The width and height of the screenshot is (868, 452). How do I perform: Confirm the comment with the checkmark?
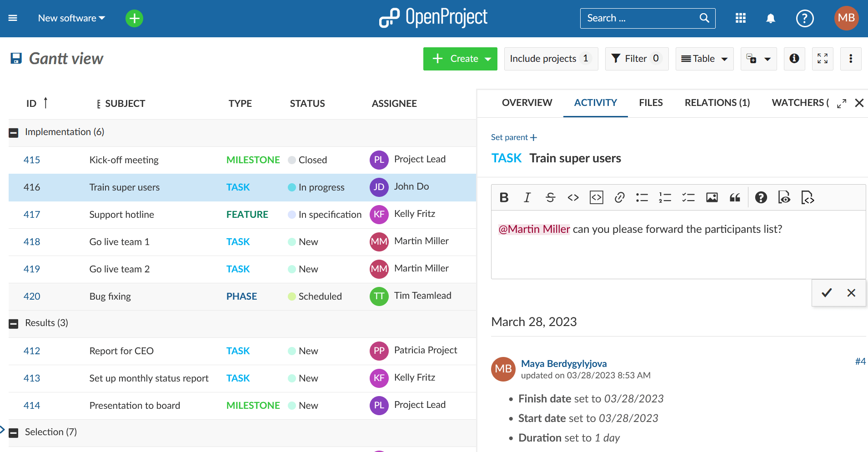pos(827,293)
